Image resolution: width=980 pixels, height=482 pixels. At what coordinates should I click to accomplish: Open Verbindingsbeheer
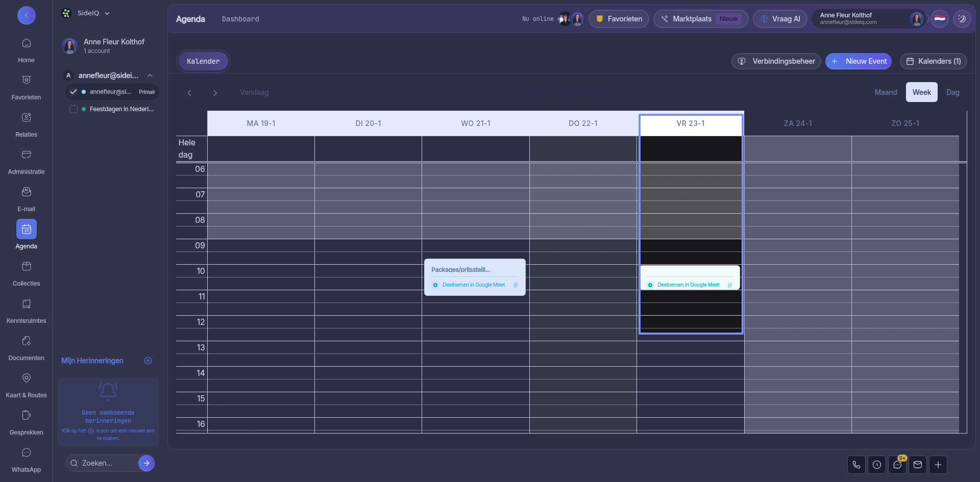(x=776, y=61)
